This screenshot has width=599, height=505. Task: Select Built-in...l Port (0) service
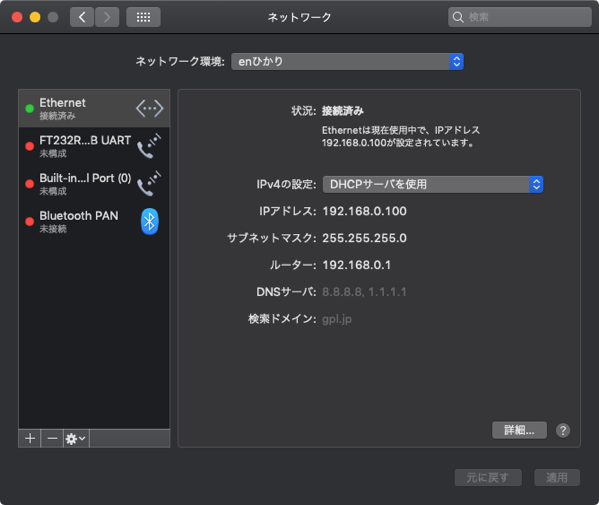94,184
